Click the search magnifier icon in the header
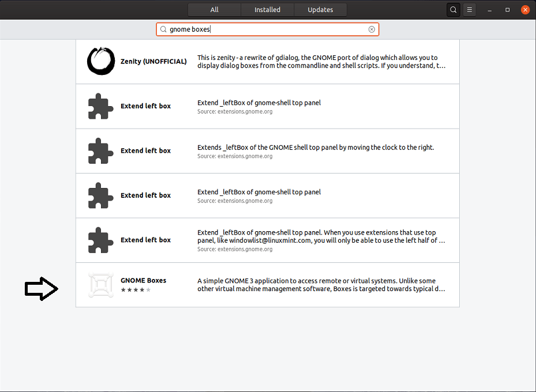 (x=453, y=9)
